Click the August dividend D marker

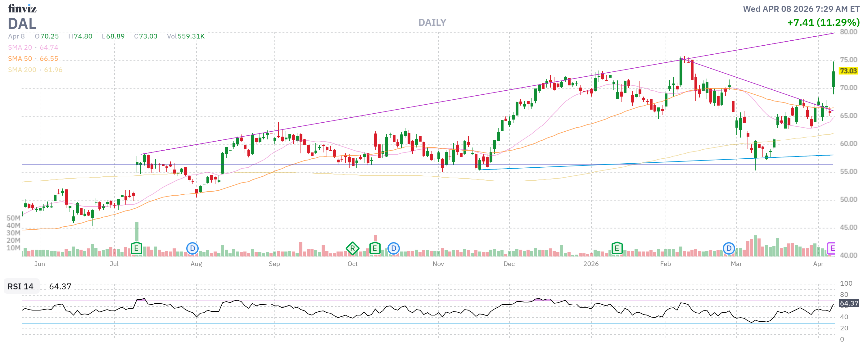coord(192,249)
